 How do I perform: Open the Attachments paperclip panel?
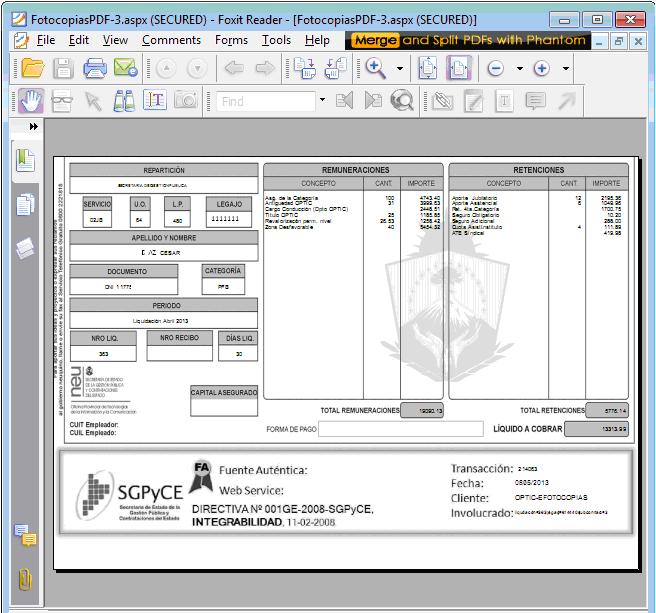tap(25, 579)
